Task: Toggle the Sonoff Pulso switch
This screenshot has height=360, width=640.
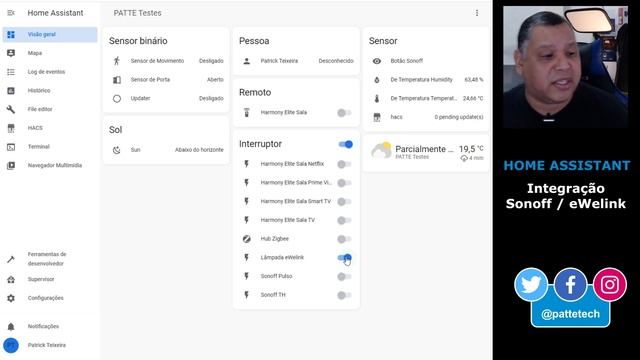Action: coord(344,277)
